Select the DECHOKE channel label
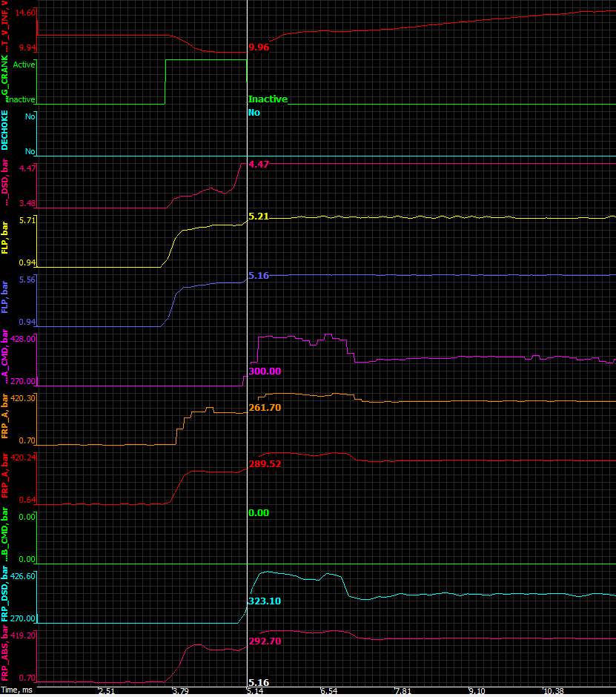The image size is (616, 697). click(x=6, y=133)
